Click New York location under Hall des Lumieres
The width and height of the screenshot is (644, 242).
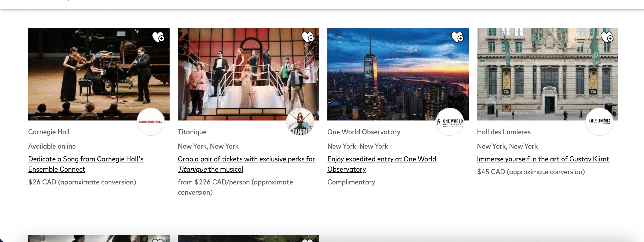point(507,146)
